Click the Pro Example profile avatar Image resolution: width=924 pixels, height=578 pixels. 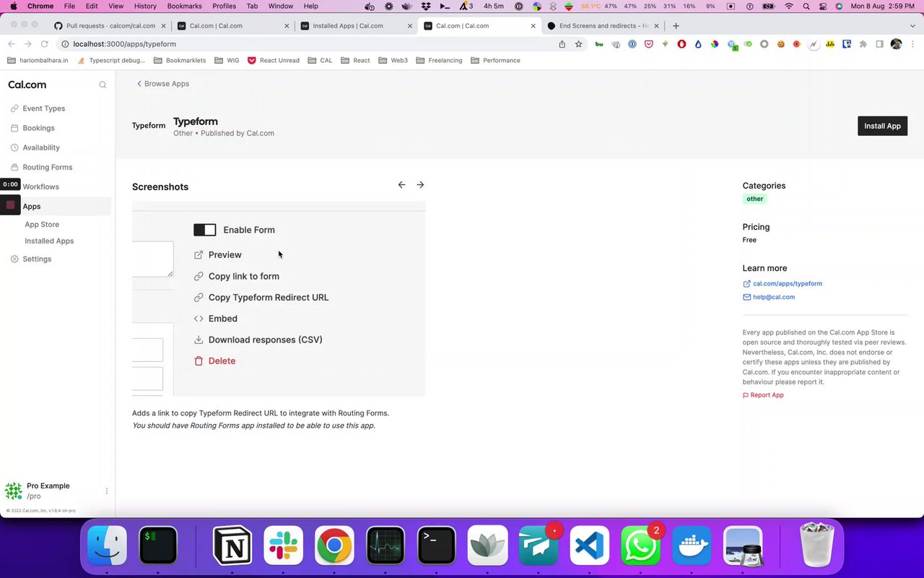coord(14,491)
